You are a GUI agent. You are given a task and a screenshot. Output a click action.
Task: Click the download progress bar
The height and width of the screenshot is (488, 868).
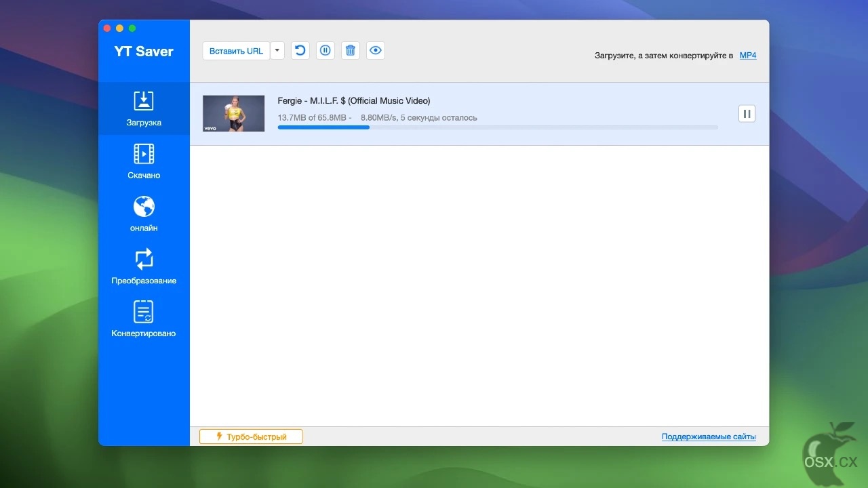click(x=498, y=127)
